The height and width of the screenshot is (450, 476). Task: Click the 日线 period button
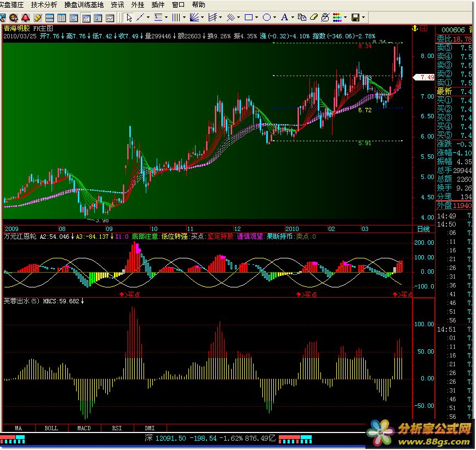click(x=424, y=229)
